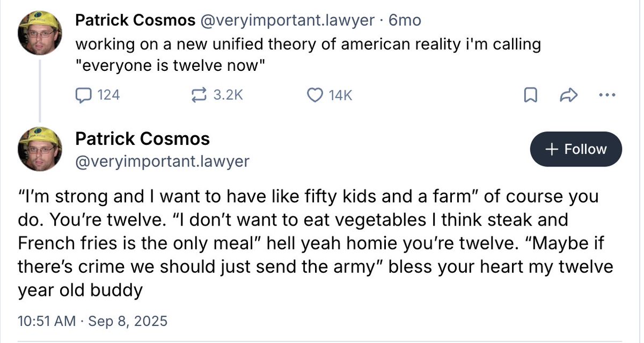The image size is (644, 343).
Task: Click the 10:51 AM Sep 8, 2025 timestamp
Action: point(92,321)
